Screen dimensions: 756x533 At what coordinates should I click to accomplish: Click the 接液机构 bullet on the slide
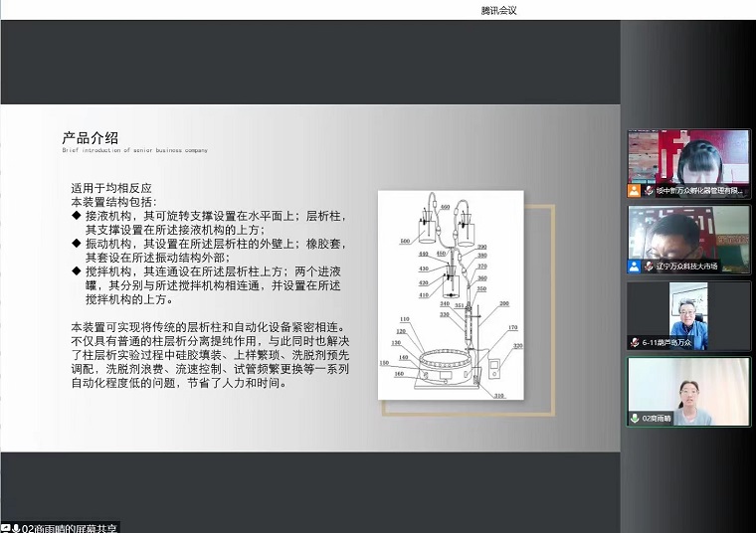pyautogui.click(x=209, y=223)
